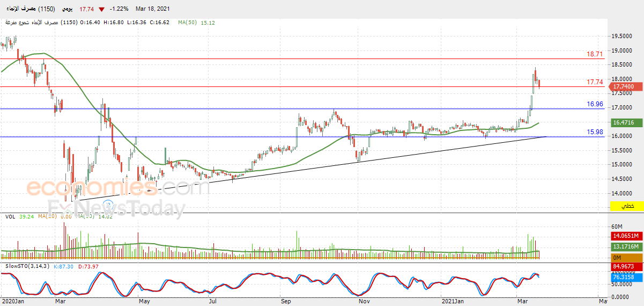Click the green 13.1716M volume average tag

[x=625, y=246]
